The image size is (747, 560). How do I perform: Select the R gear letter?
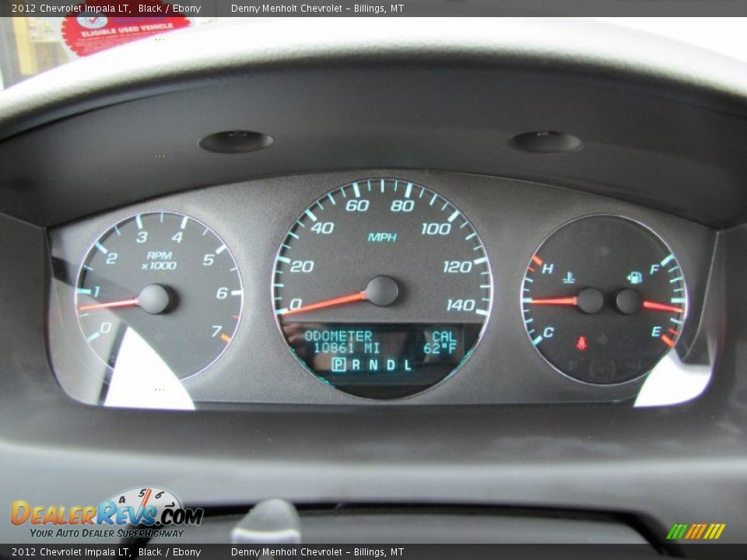356,364
